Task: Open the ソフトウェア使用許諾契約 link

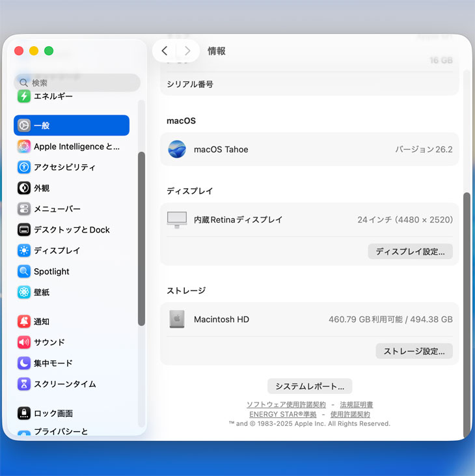Action: (x=286, y=404)
